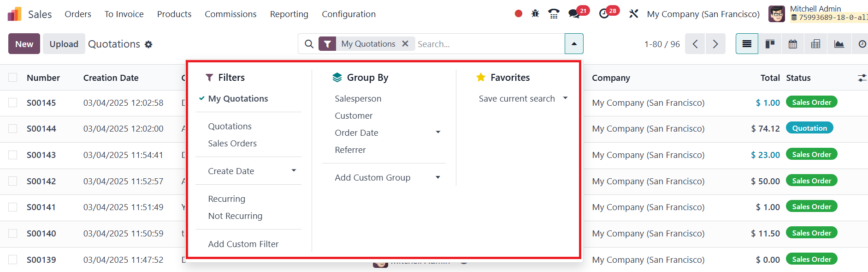Select all rows with header checkbox
The image size is (868, 272).
(x=13, y=78)
